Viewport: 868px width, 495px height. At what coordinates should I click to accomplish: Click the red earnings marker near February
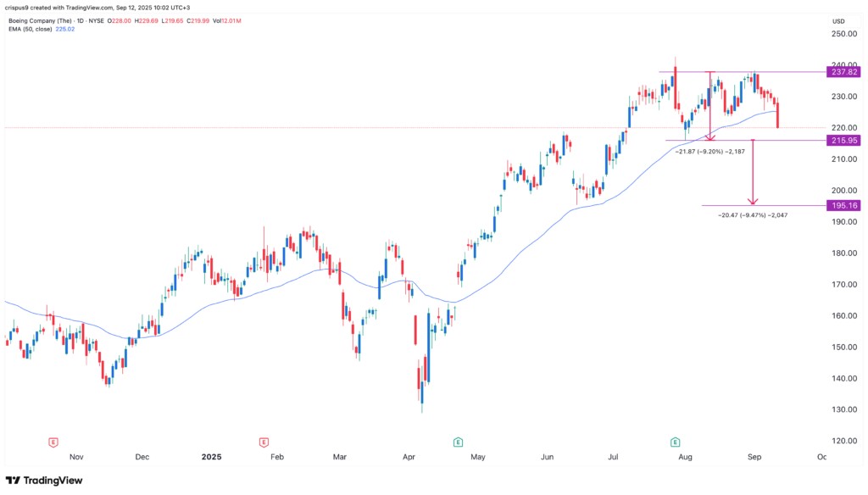pos(264,442)
